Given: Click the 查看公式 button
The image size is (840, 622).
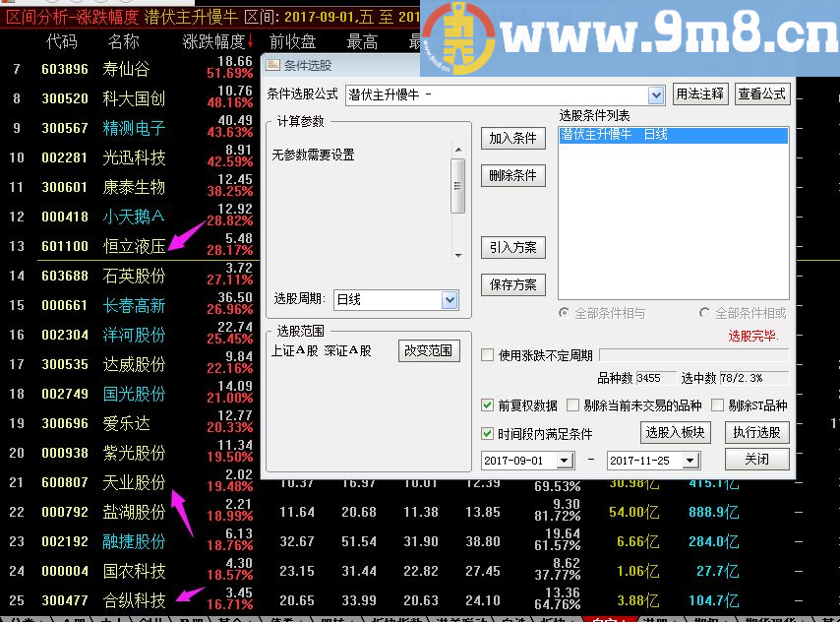Looking at the screenshot, I should (x=761, y=94).
